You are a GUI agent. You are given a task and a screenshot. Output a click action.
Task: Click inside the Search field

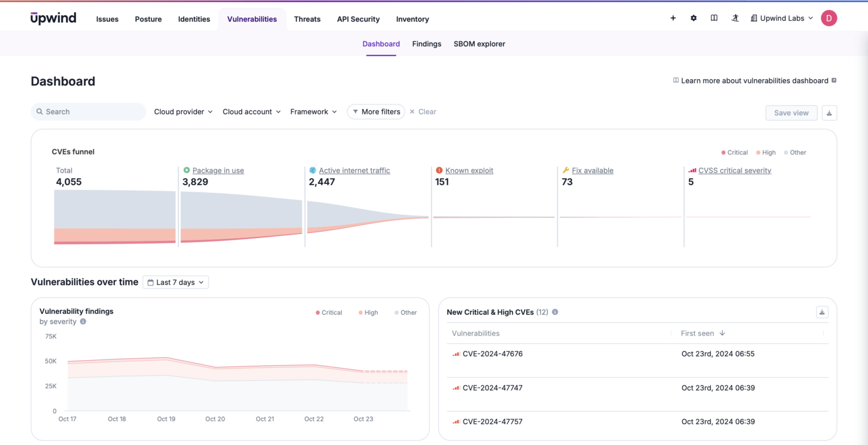(88, 111)
